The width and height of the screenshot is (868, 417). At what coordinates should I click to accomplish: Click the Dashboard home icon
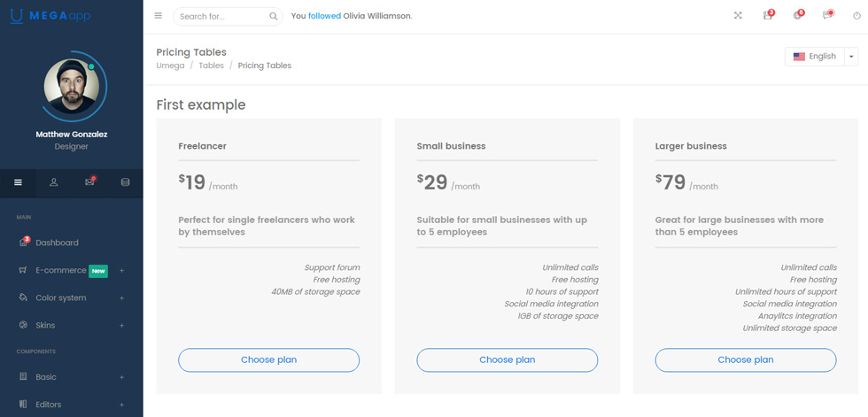coord(23,243)
